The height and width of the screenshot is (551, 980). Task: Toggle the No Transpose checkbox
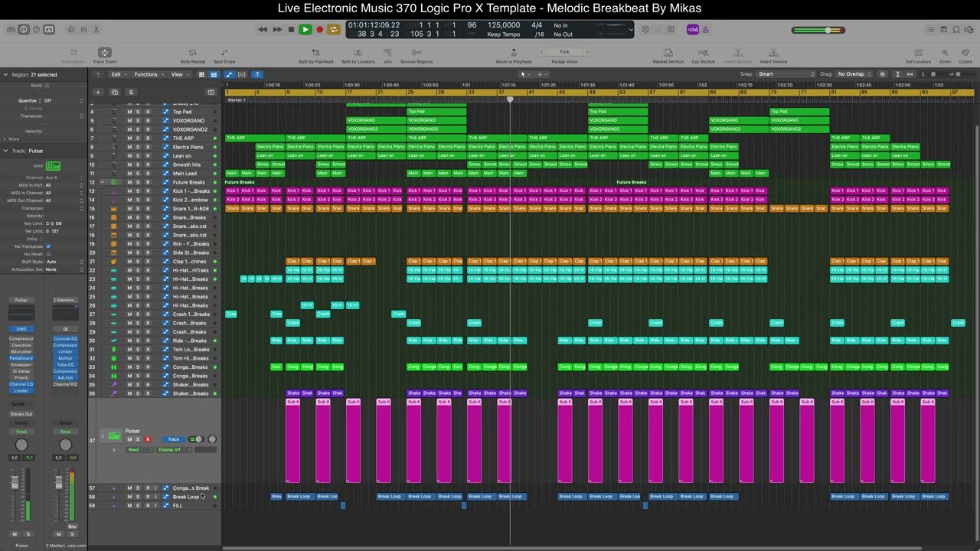coord(48,246)
